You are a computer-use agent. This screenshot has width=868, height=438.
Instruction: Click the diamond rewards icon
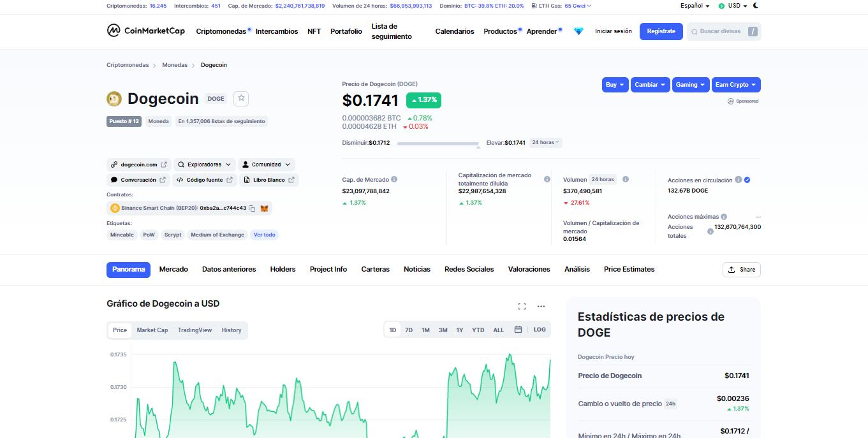pyautogui.click(x=578, y=31)
